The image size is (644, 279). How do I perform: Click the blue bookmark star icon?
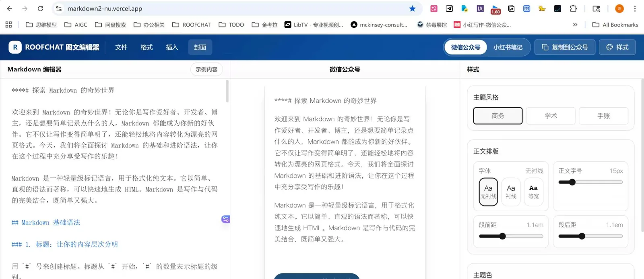[x=412, y=8]
